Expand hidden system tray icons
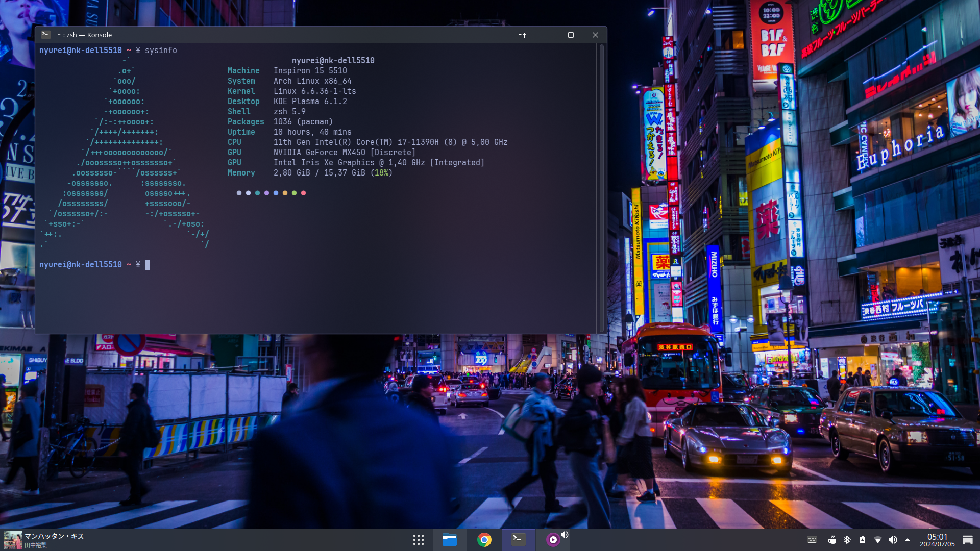This screenshot has width=980, height=551. tap(908, 540)
